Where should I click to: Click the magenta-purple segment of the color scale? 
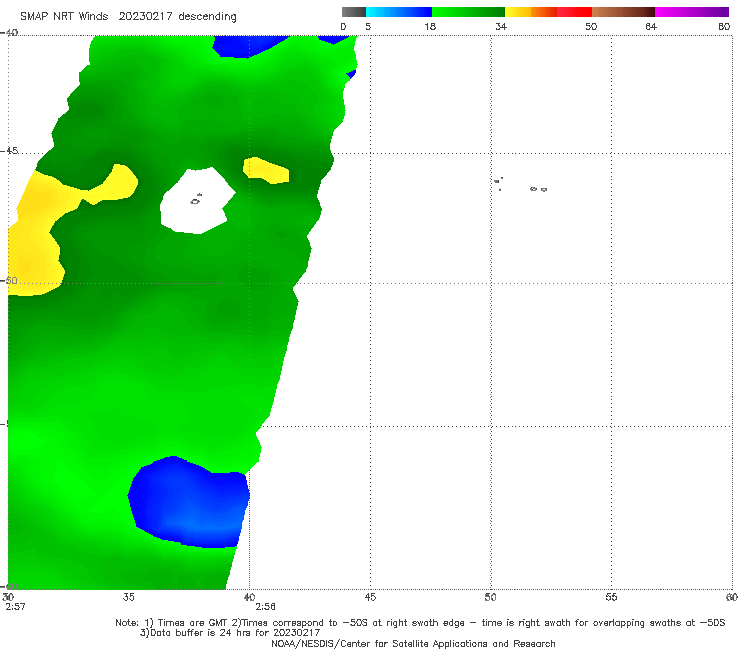coord(692,12)
